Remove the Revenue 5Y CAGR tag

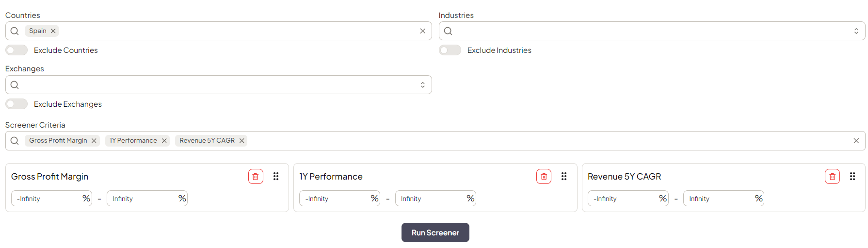click(x=241, y=141)
